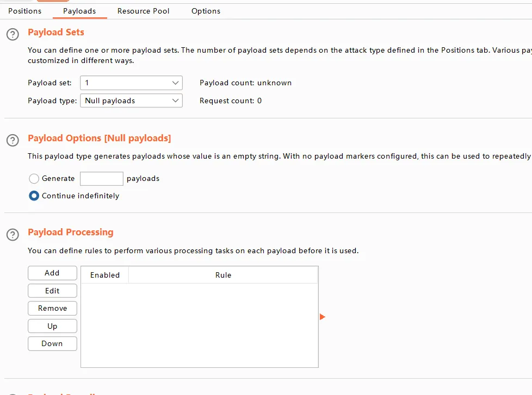Open help for Payload Processing section
This screenshot has width=532, height=395.
pyautogui.click(x=12, y=235)
